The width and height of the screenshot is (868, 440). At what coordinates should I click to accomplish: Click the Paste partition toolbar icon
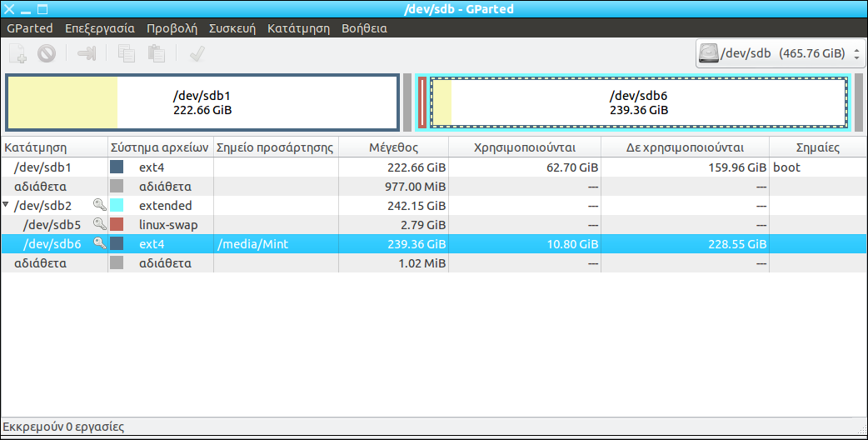tap(156, 54)
